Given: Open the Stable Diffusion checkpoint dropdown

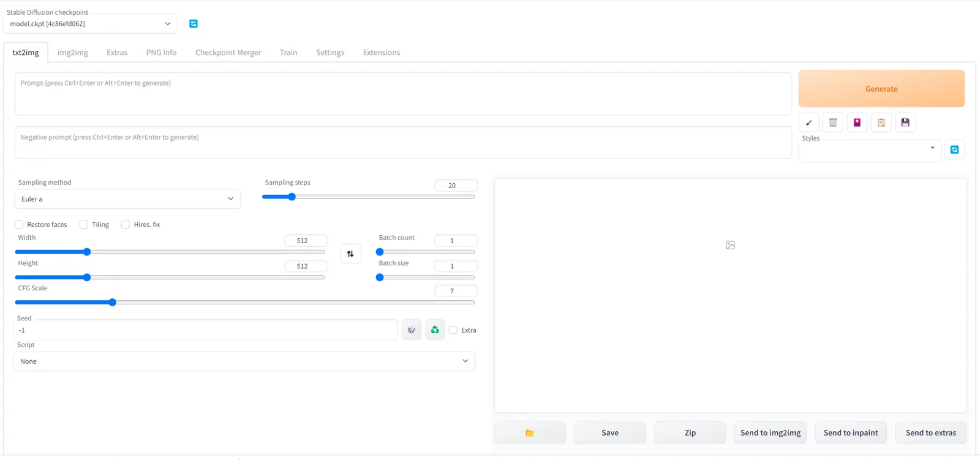Looking at the screenshot, I should click(91, 24).
